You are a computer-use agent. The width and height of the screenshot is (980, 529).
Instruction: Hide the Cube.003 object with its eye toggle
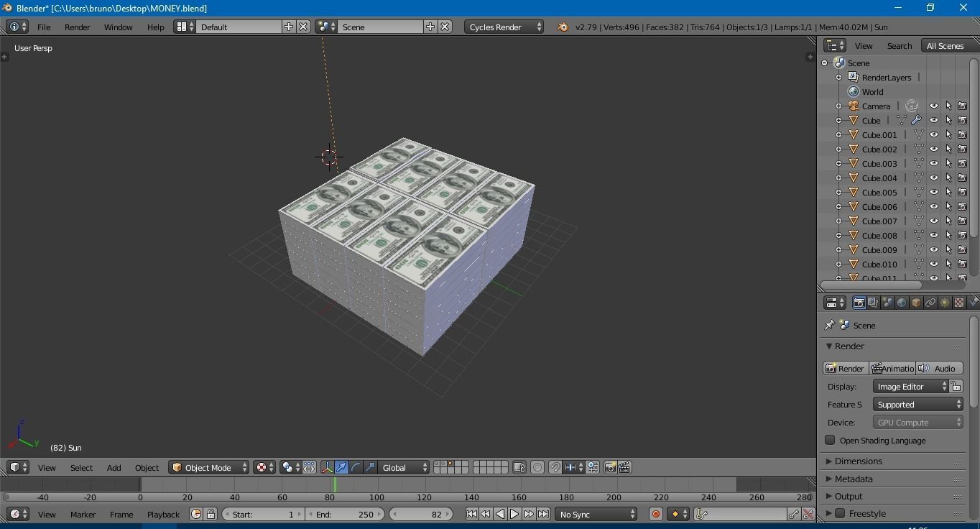click(x=934, y=163)
